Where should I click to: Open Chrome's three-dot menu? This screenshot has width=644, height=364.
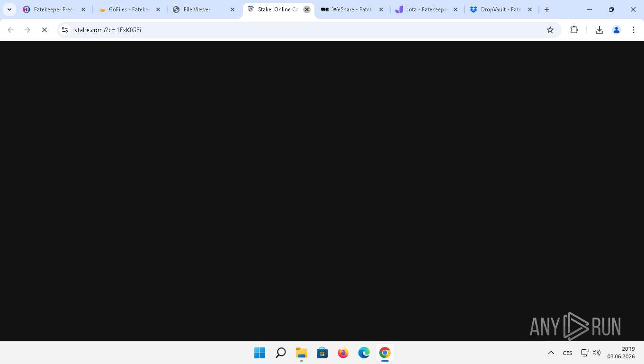click(634, 30)
